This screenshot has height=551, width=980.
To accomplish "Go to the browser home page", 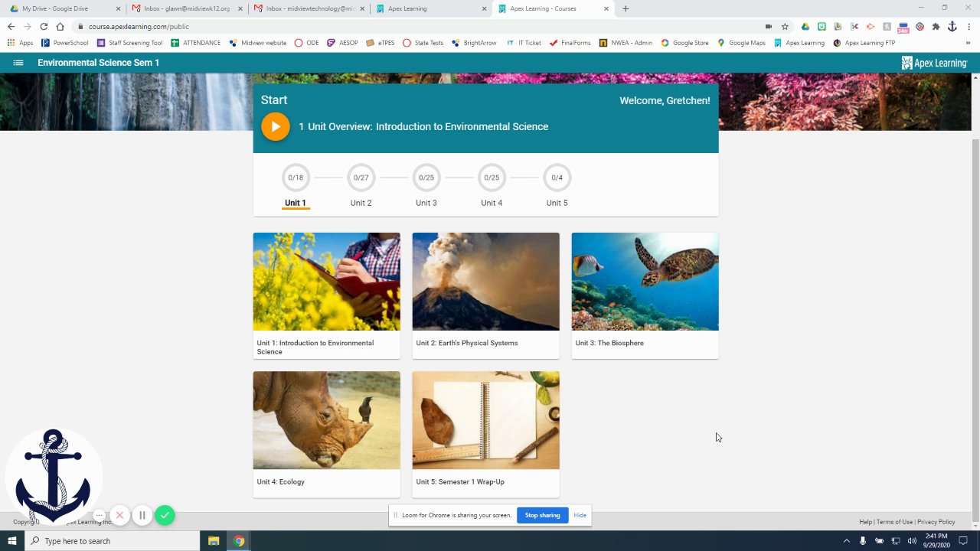I will (x=60, y=26).
